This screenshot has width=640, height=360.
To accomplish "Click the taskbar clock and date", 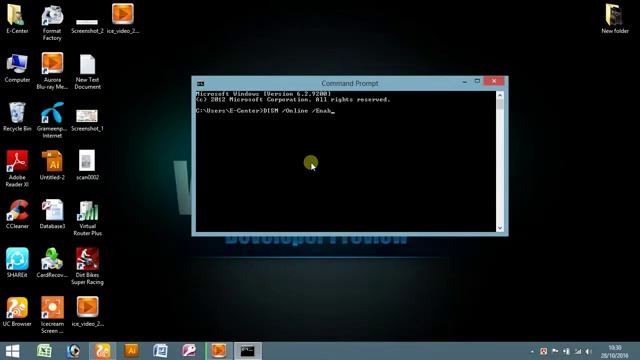I will 615,351.
